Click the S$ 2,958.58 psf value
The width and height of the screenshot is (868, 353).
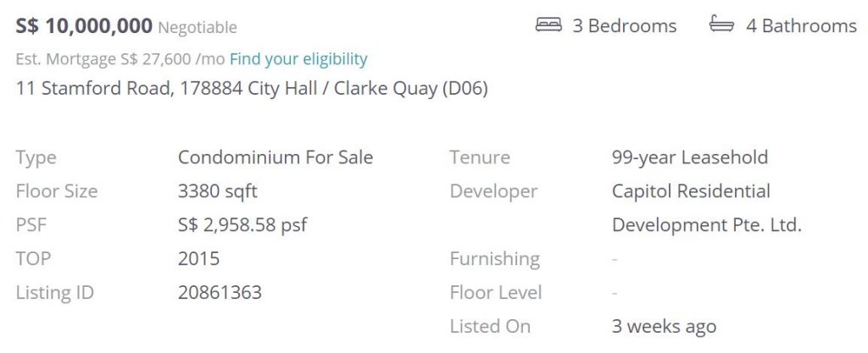[x=242, y=224]
